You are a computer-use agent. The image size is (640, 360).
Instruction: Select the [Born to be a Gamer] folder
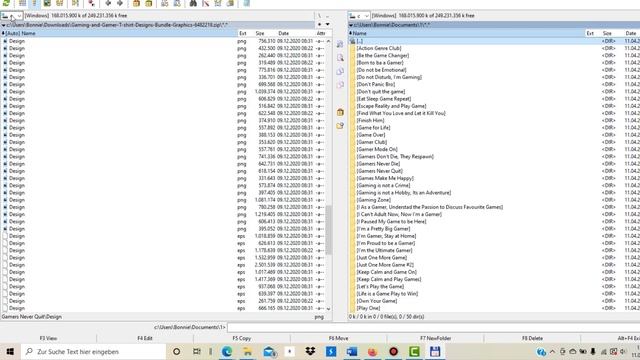[380, 63]
